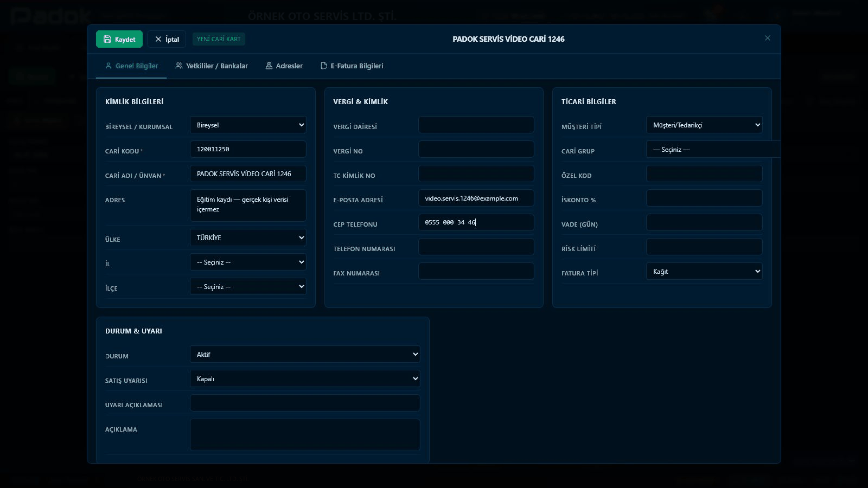Screen dimensions: 868x488
Task: Open the İlçe dropdown
Action: [248, 286]
